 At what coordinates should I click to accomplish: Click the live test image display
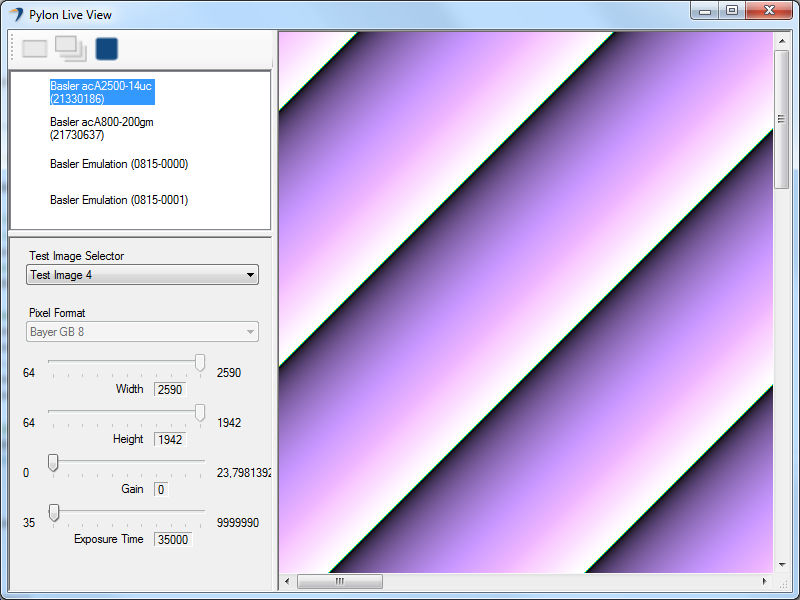pos(526,302)
